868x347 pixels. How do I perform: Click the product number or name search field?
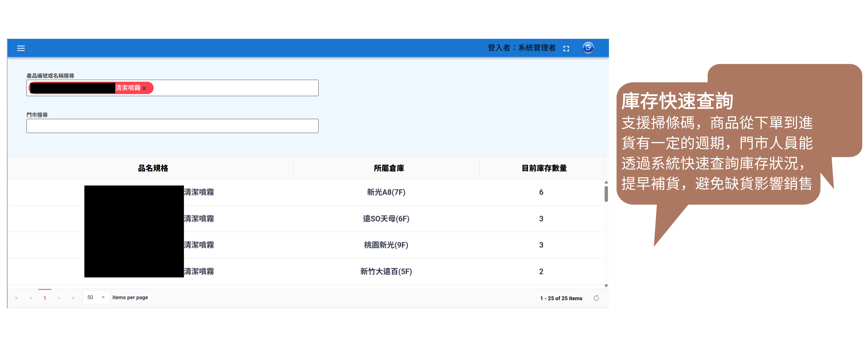click(172, 88)
